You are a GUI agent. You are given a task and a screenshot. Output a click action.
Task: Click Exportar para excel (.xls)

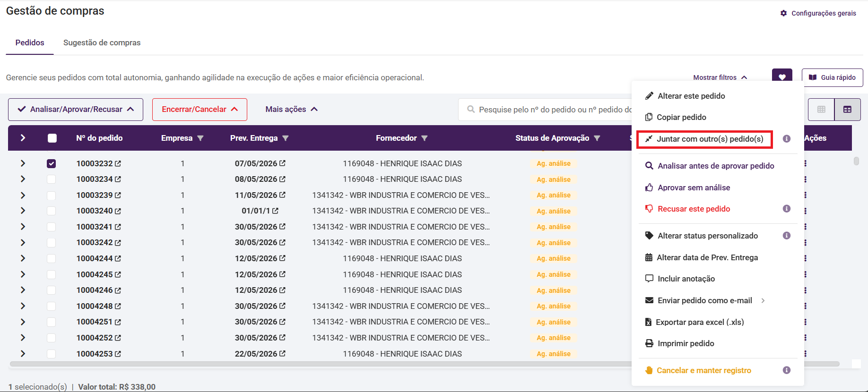694,322
